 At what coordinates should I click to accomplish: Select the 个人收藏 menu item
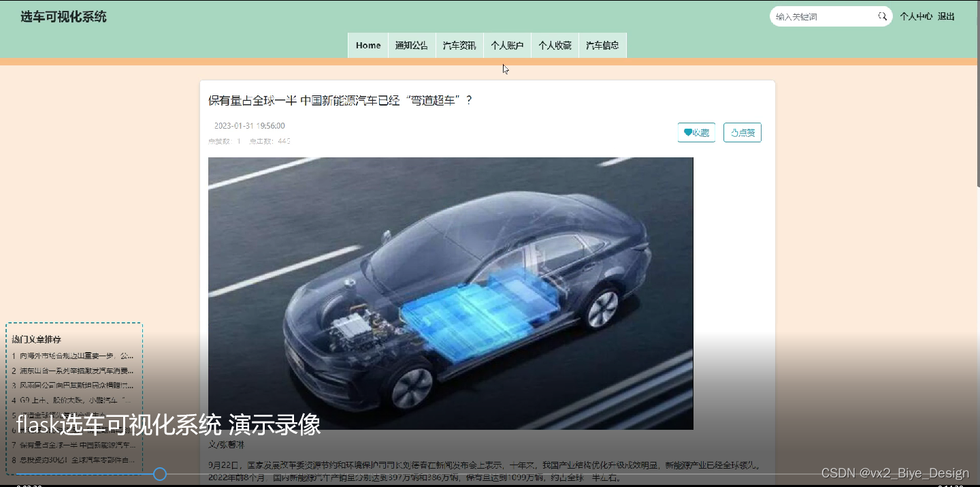(x=555, y=46)
